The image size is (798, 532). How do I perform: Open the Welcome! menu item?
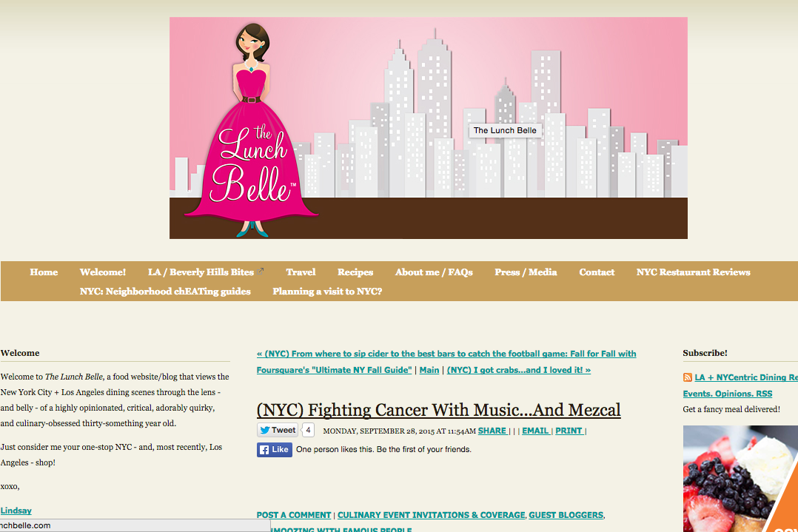(103, 272)
